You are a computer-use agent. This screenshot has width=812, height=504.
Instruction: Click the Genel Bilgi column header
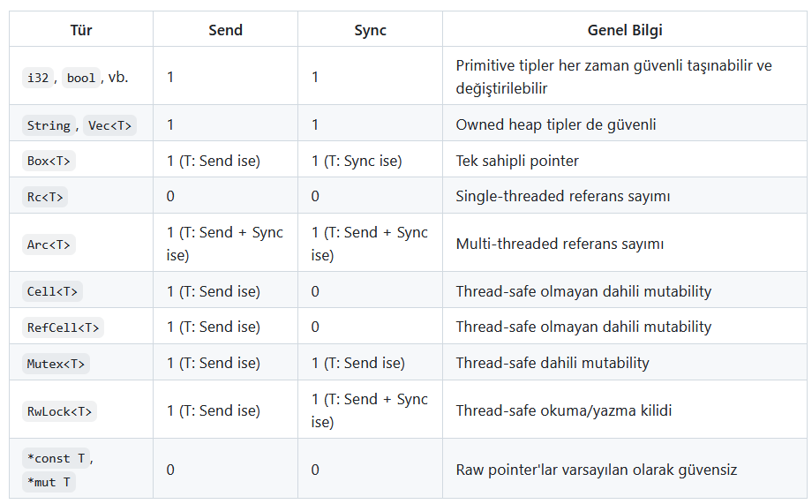coord(624,30)
